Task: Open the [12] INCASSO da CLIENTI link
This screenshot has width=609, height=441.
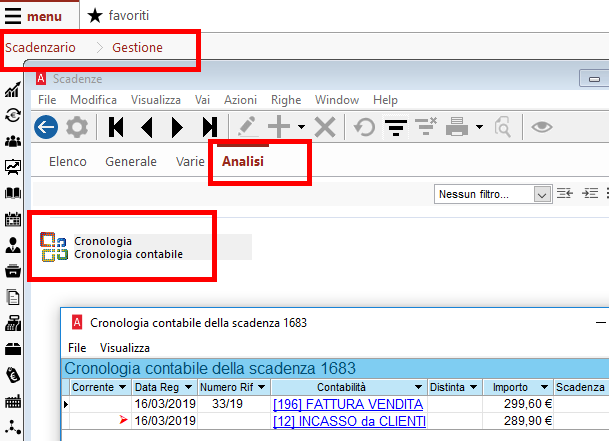Action: coord(350,421)
